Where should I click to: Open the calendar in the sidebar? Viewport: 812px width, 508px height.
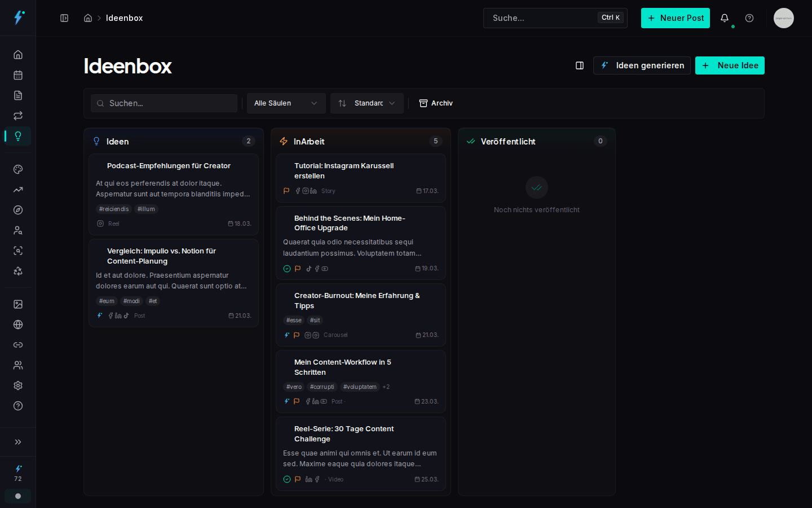[x=18, y=75]
